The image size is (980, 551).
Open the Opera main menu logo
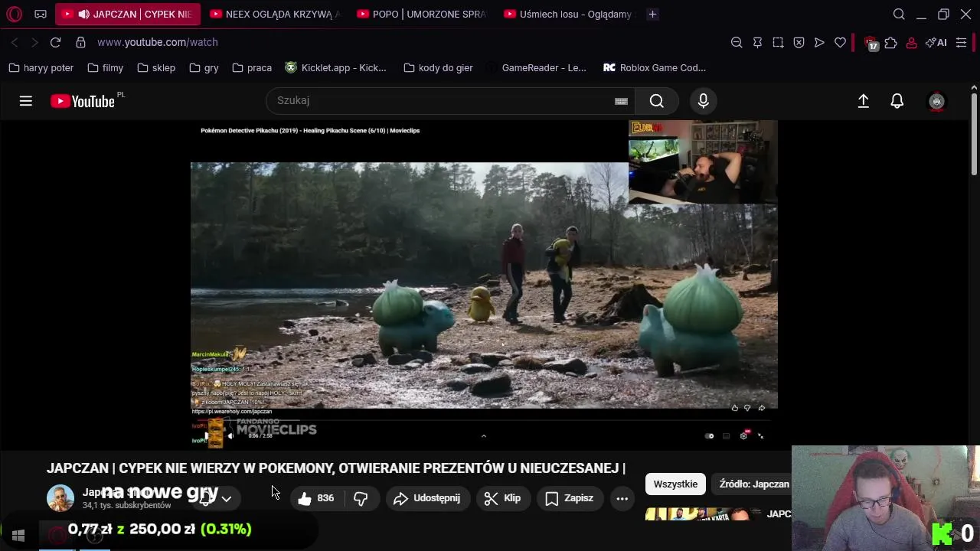click(14, 14)
